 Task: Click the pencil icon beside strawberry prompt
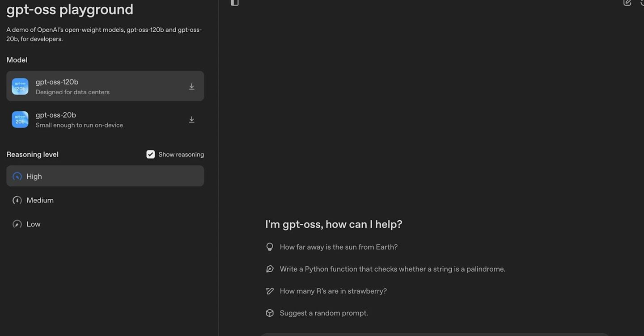click(x=270, y=291)
